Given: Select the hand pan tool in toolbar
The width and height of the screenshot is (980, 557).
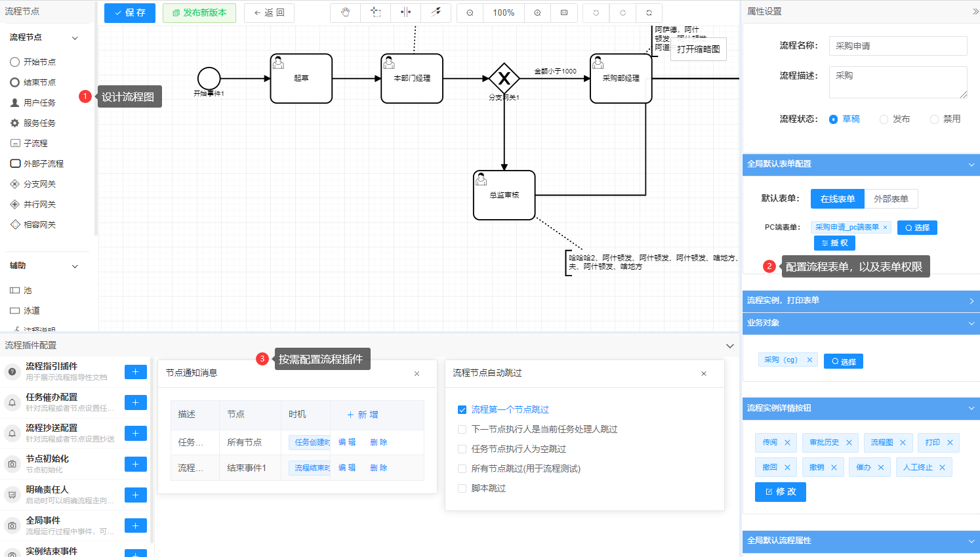Looking at the screenshot, I should coord(346,12).
